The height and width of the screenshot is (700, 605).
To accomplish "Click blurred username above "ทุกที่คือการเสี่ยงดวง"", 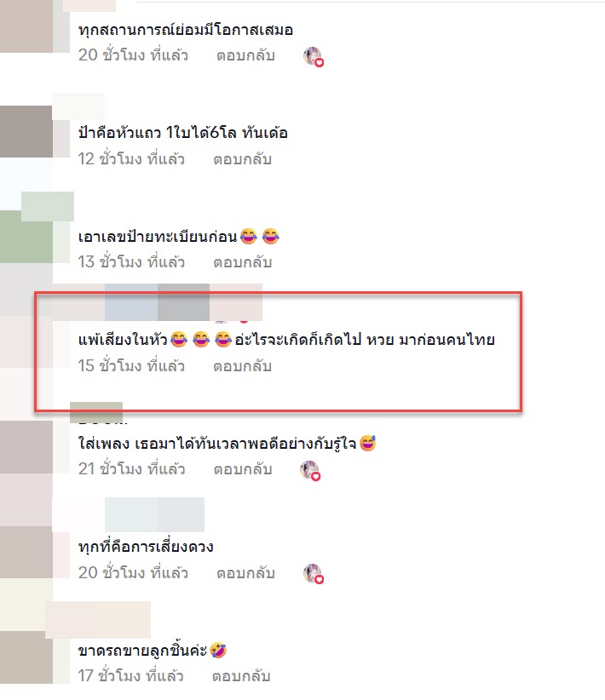I will point(154,514).
